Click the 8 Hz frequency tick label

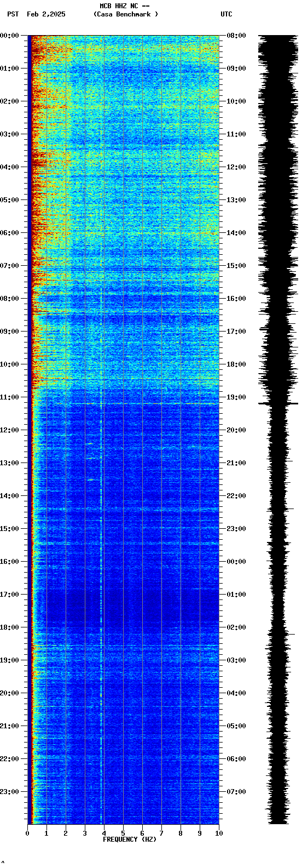[181, 833]
